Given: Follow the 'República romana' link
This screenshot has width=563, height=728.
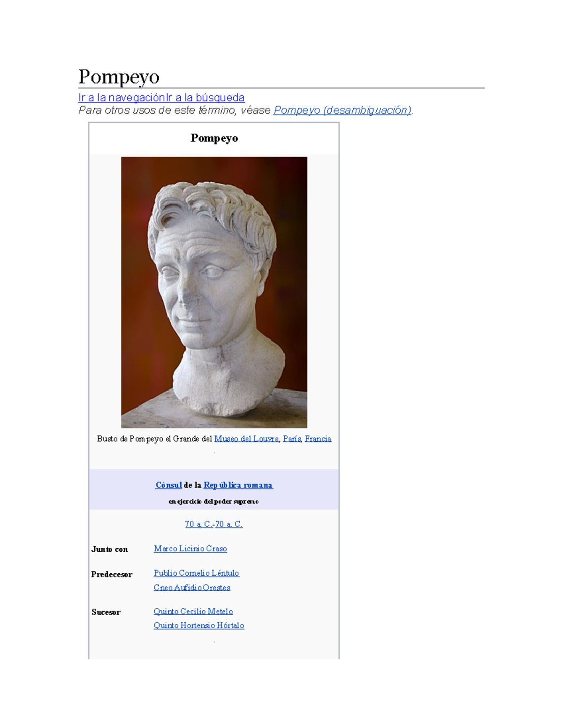Looking at the screenshot, I should (238, 485).
